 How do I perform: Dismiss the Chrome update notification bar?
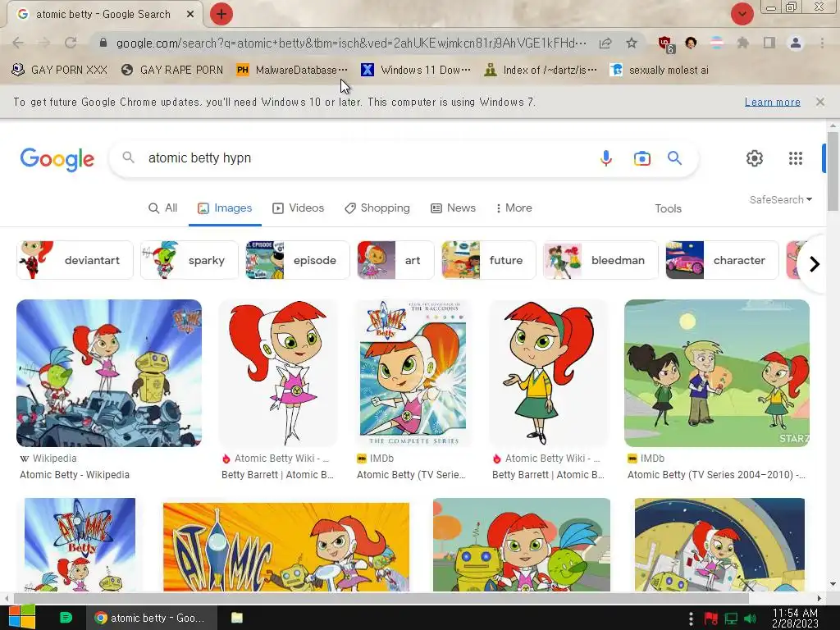point(819,102)
